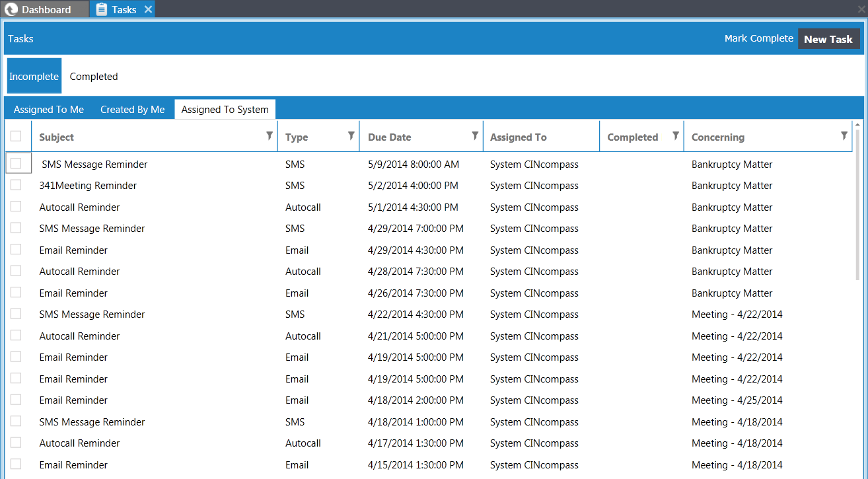
Task: Click the Due Date column filter icon
Action: click(476, 135)
